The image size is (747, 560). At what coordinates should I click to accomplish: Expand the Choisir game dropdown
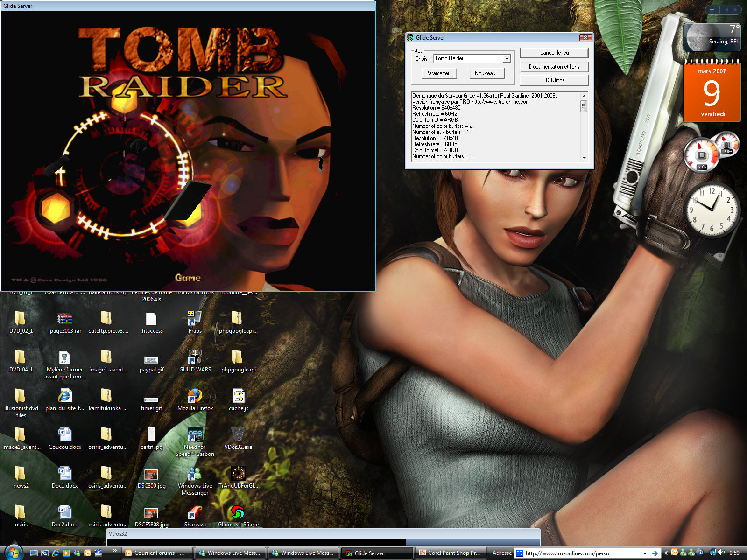[x=507, y=59]
